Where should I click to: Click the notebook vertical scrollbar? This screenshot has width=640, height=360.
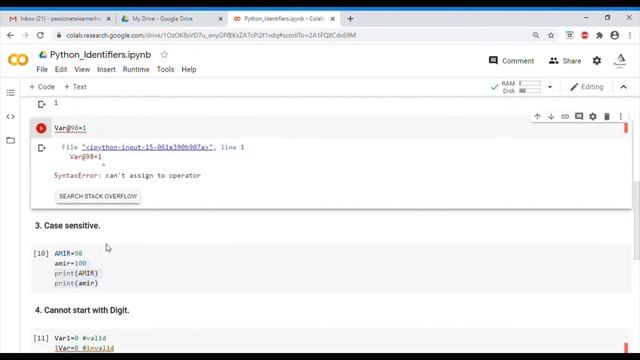pos(636,220)
